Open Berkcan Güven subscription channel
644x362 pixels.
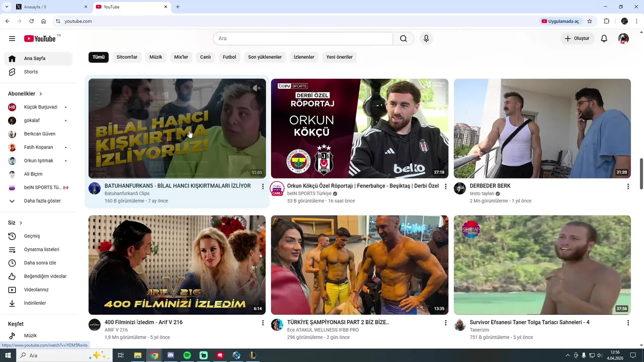[x=38, y=134]
